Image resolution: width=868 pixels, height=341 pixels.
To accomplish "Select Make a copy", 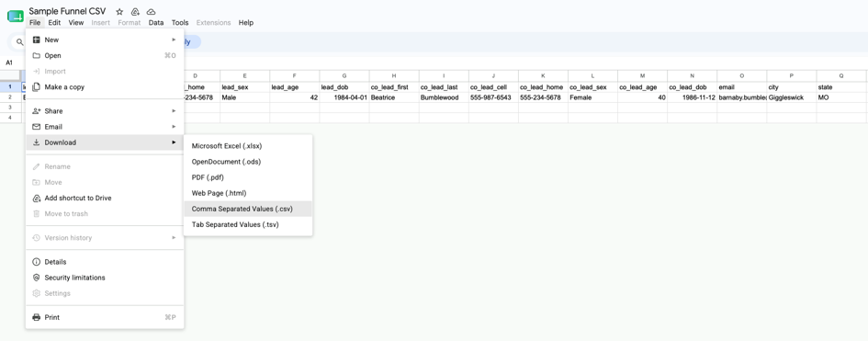I will (105, 87).
